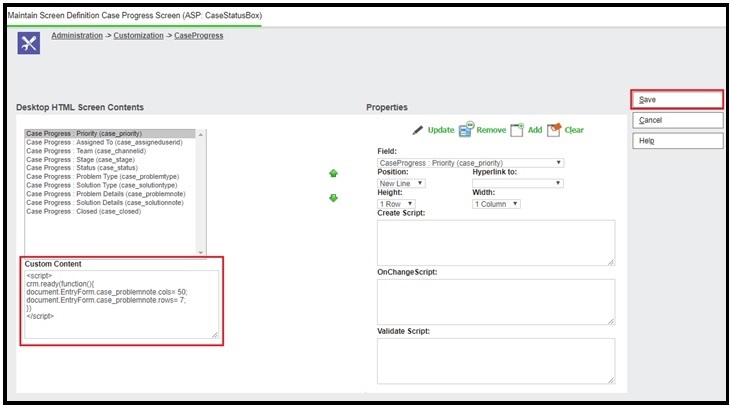Select Stage (case_stage) list row
Viewport: 729px width, 405px height.
[x=110, y=159]
